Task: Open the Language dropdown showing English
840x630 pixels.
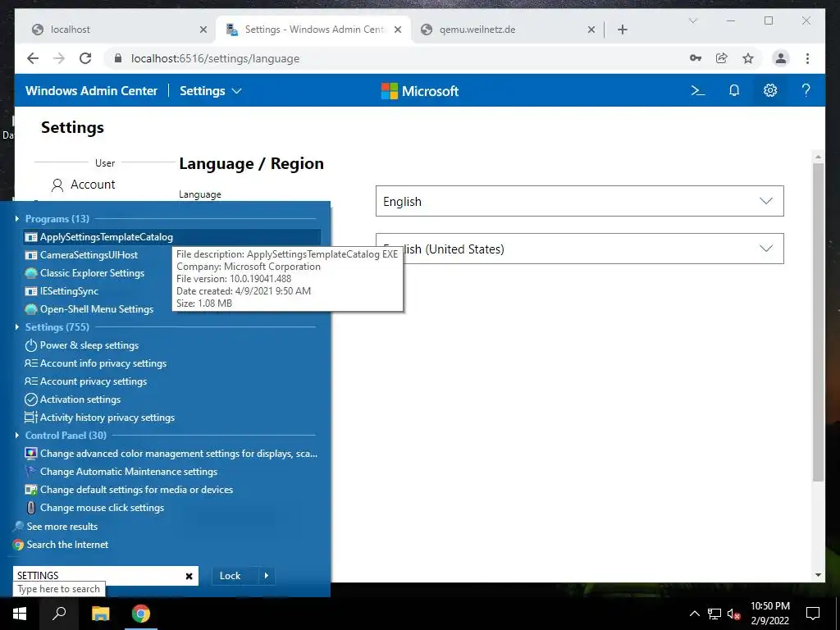Action: [x=580, y=201]
